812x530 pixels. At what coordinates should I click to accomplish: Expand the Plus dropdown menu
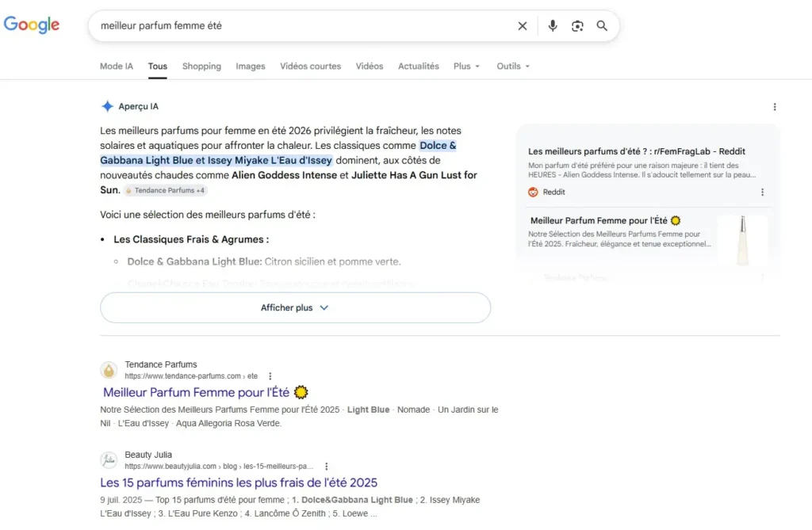(466, 67)
